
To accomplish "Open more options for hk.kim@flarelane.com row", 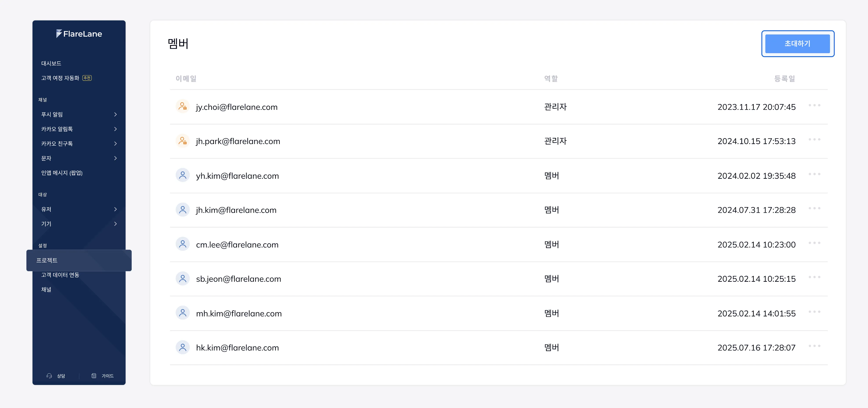I will pyautogui.click(x=814, y=346).
